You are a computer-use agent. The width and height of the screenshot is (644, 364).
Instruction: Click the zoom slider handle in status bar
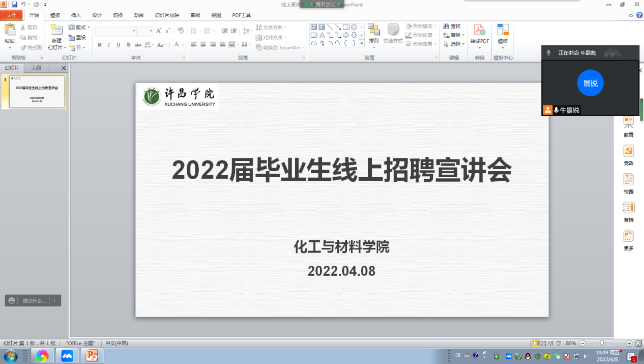pyautogui.click(x=602, y=344)
